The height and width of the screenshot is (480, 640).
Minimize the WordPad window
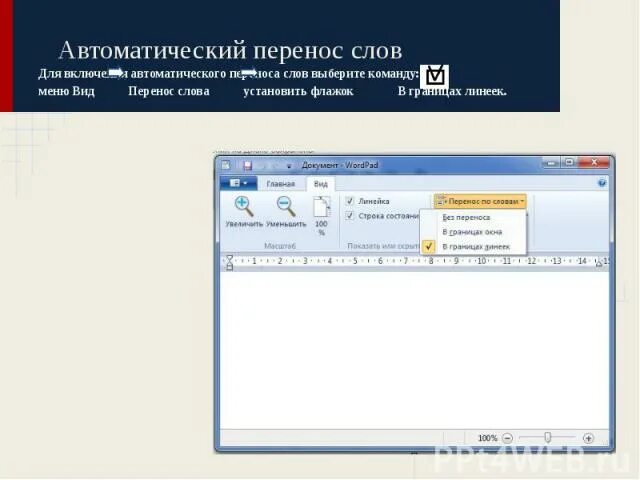551,163
